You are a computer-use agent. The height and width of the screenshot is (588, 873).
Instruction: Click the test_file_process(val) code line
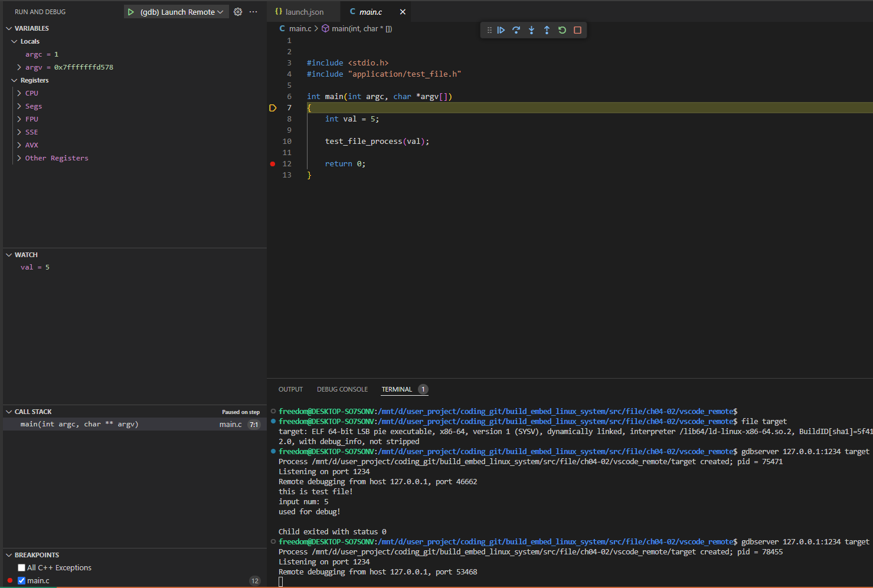377,142
